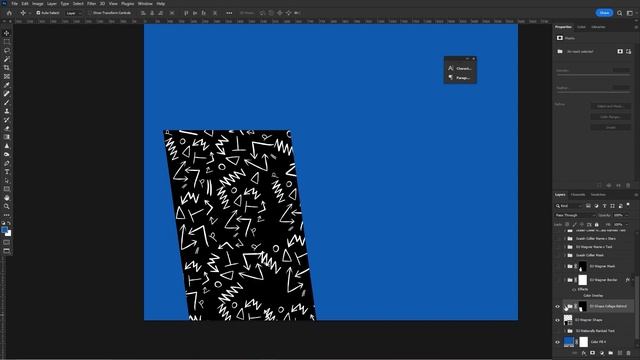Open the Fill value dropdown
Image resolution: width=640 pixels, height=360 pixels.
click(627, 224)
